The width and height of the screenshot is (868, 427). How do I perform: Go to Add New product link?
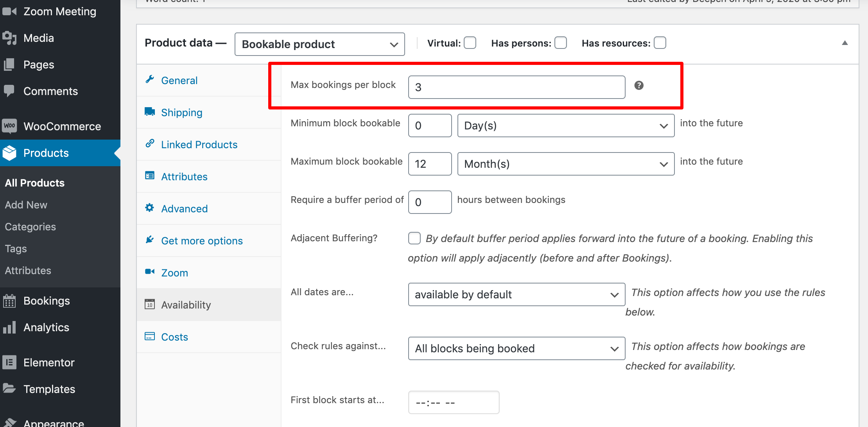click(26, 205)
